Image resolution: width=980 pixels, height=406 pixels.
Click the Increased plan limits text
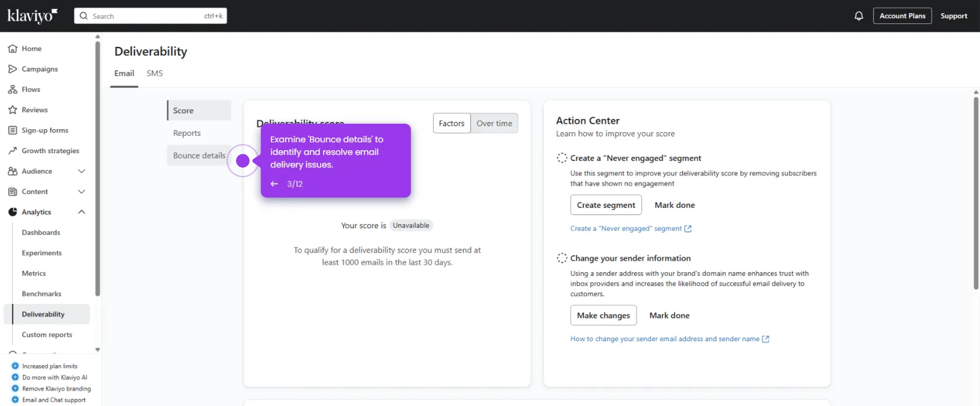(50, 366)
